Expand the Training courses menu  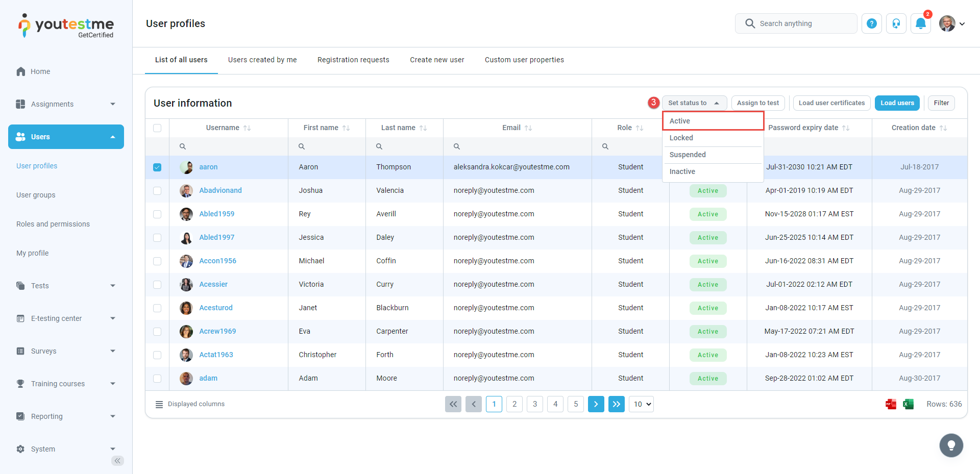[113, 384]
